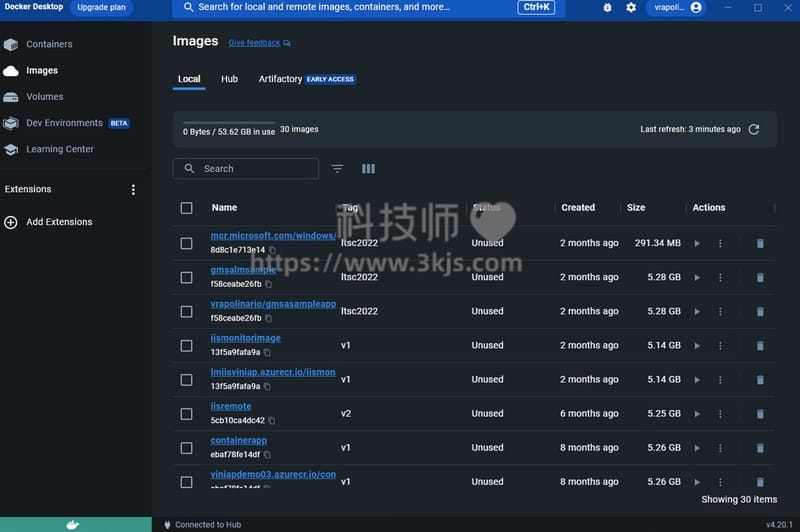Open Images in the sidebar
This screenshot has width=800, height=532.
click(42, 70)
